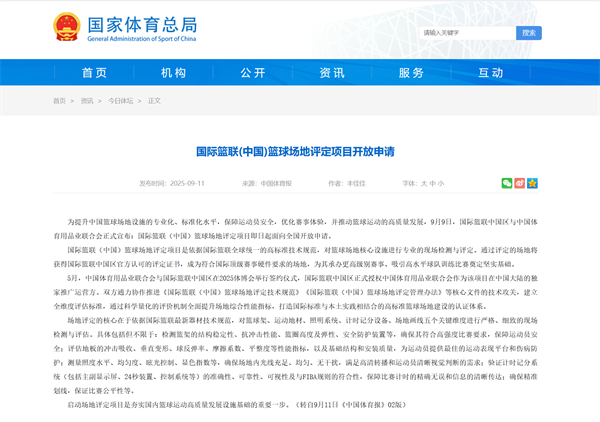Click the QQ Zone star share icon
Screen dimensions: 600x422
click(x=533, y=184)
